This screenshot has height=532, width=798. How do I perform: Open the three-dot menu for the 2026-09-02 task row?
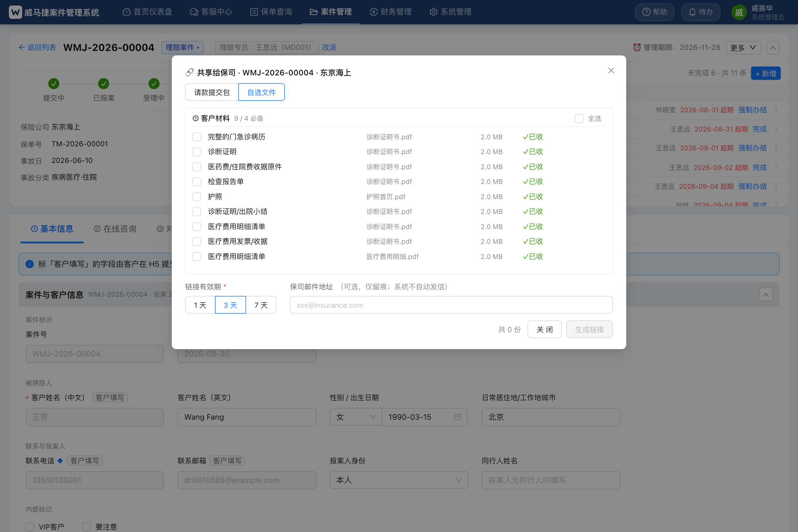click(x=776, y=167)
